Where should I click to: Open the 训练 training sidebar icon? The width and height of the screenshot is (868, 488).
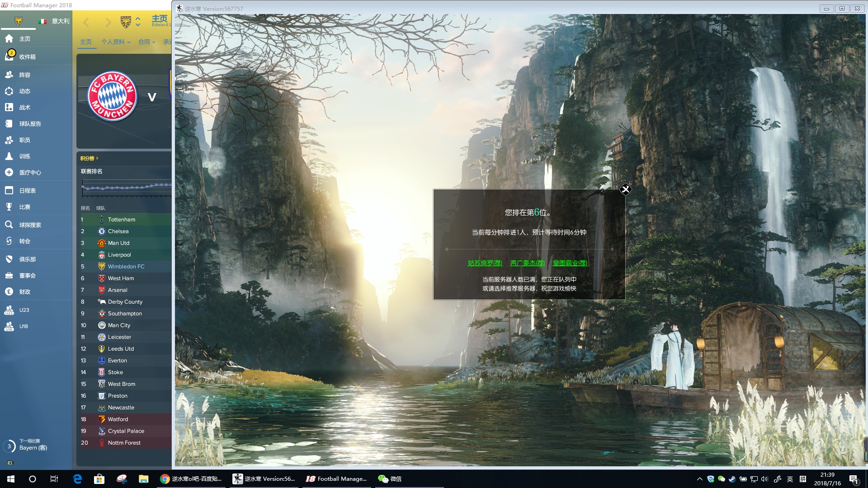[9, 156]
